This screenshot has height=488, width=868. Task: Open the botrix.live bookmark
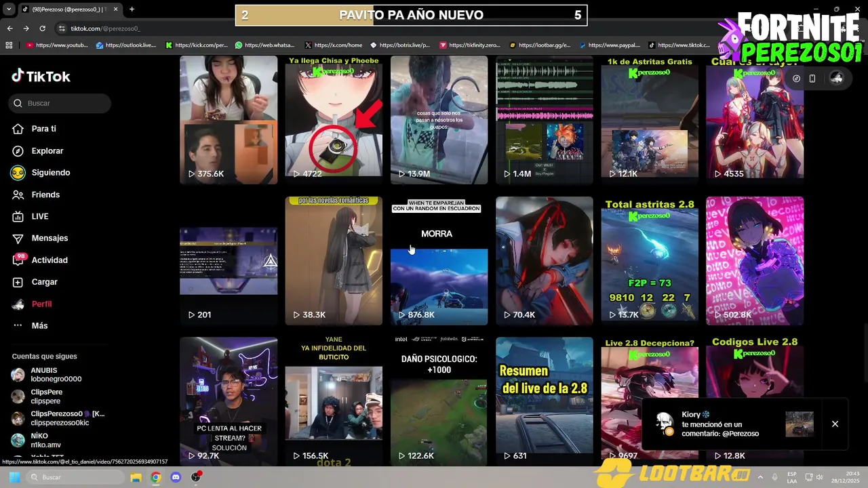400,45
